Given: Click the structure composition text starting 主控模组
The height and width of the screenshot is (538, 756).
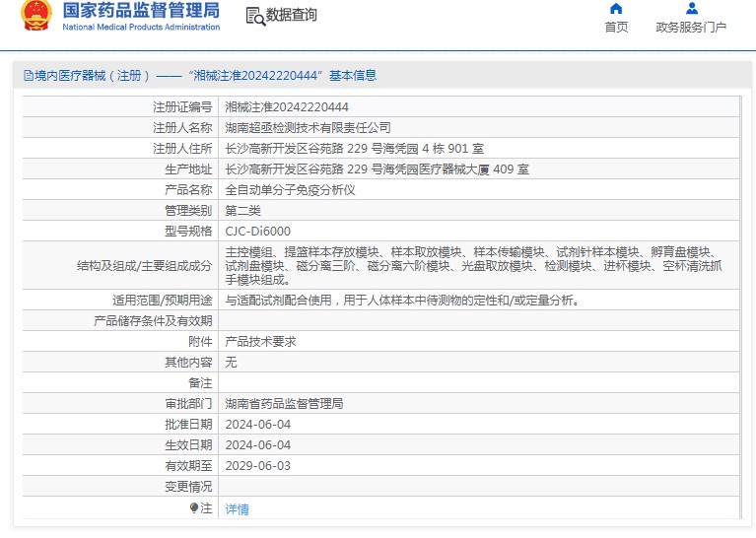Looking at the screenshot, I should point(473,266).
